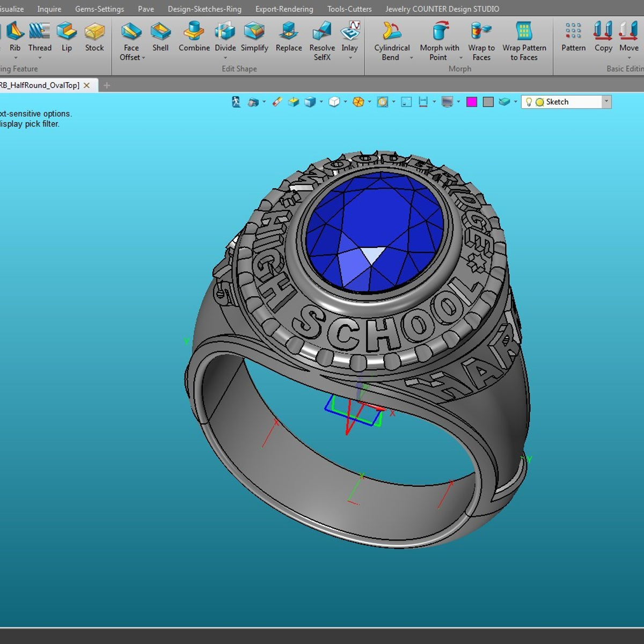The width and height of the screenshot is (644, 644).
Task: Click the eraser icon in view toolbar
Action: tap(277, 102)
